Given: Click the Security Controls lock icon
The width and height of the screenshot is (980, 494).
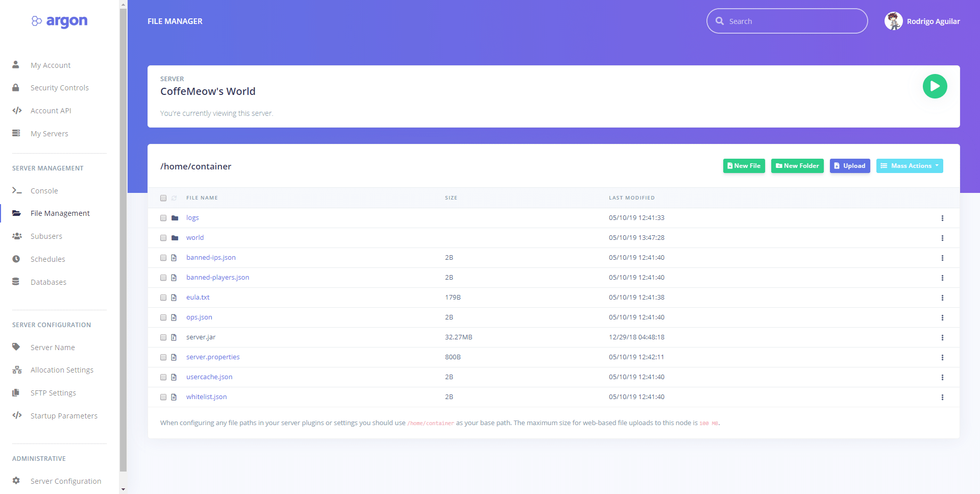Looking at the screenshot, I should tap(16, 88).
